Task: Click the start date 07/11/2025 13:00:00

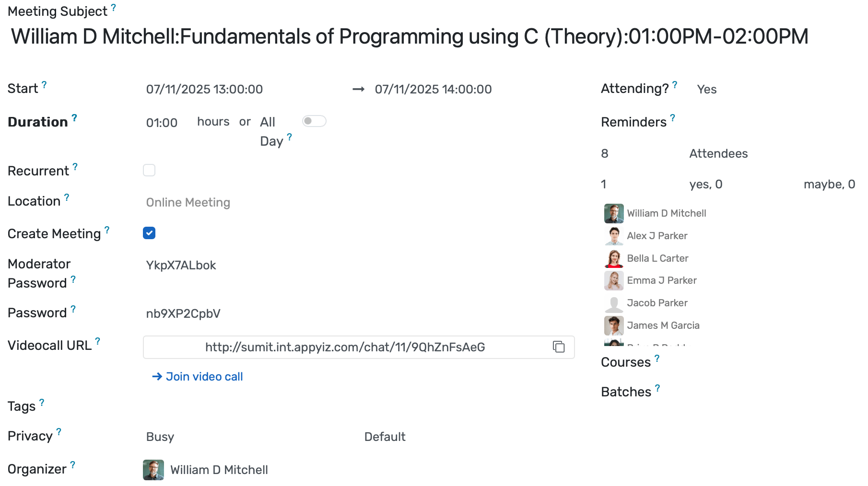Action: pyautogui.click(x=204, y=89)
